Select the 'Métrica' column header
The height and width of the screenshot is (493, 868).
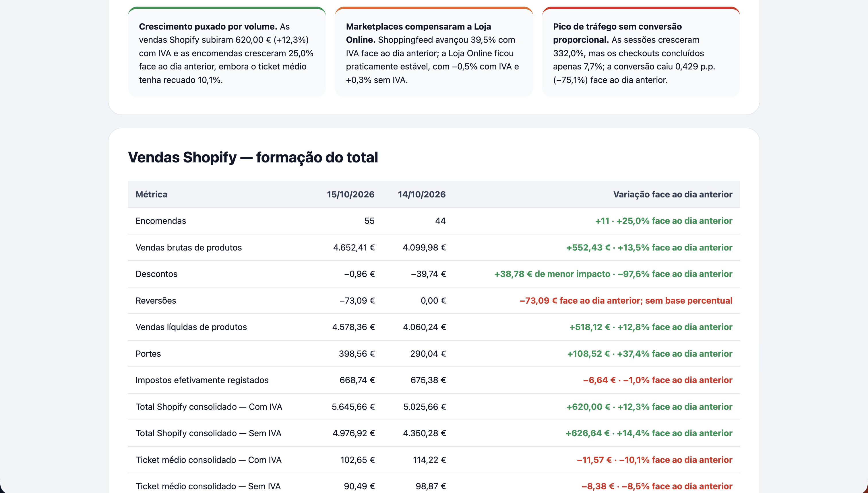coord(151,194)
